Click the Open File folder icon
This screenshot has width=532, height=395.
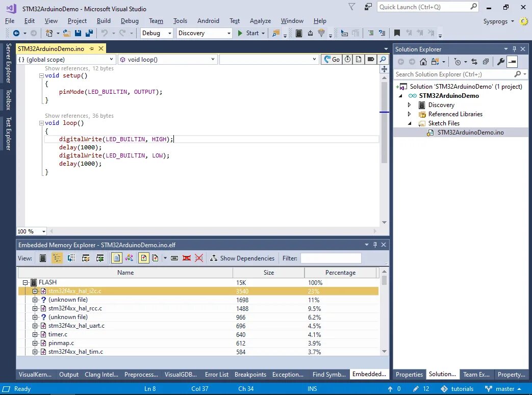click(67, 33)
